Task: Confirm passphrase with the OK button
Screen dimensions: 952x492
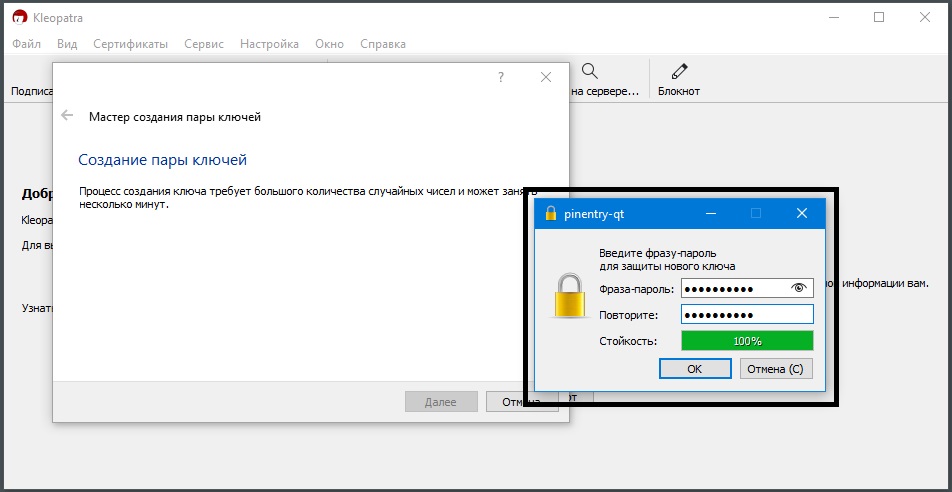Action: (695, 369)
